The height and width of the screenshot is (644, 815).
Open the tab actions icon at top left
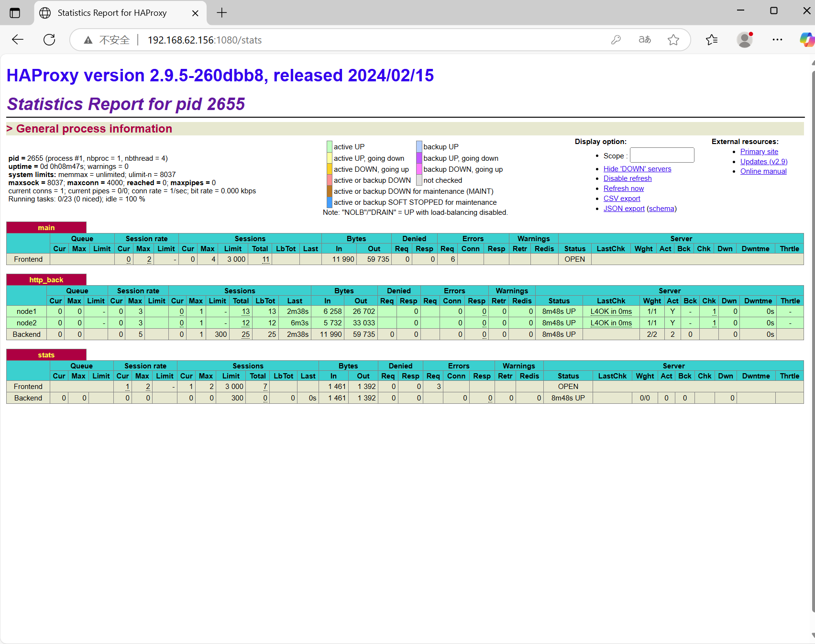pyautogui.click(x=15, y=13)
